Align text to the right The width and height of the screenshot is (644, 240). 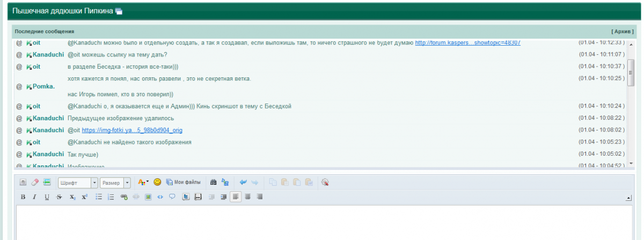pyautogui.click(x=260, y=197)
